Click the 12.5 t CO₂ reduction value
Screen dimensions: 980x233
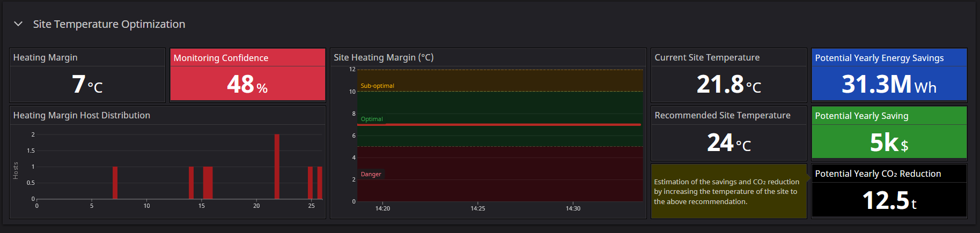coord(888,200)
